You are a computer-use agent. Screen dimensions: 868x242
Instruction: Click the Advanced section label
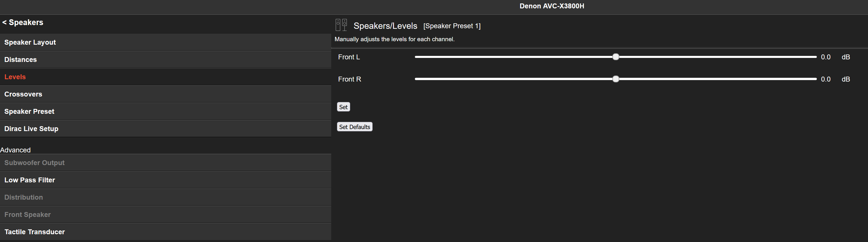pos(15,150)
